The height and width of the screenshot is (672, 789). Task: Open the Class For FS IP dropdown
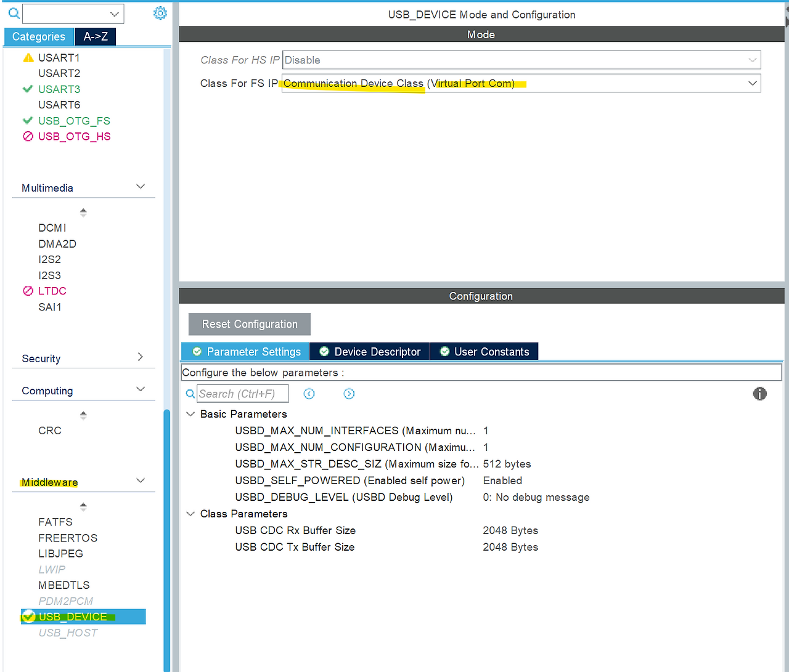point(751,83)
